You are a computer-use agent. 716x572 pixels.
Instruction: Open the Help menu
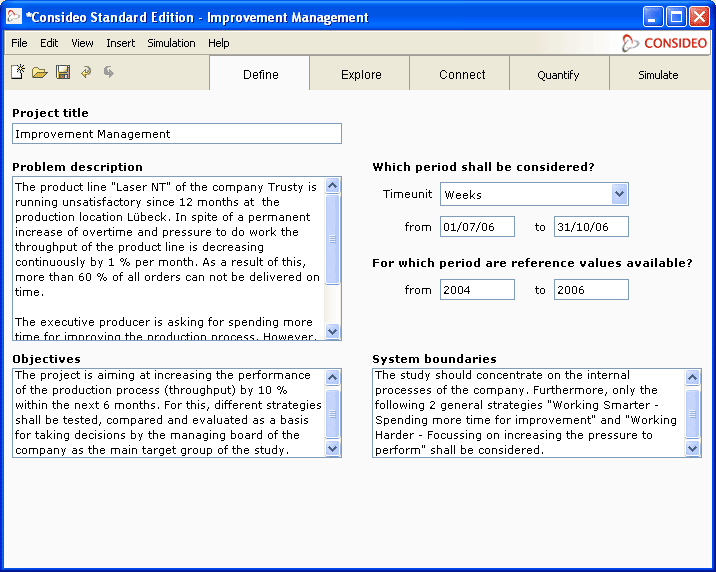click(x=219, y=43)
